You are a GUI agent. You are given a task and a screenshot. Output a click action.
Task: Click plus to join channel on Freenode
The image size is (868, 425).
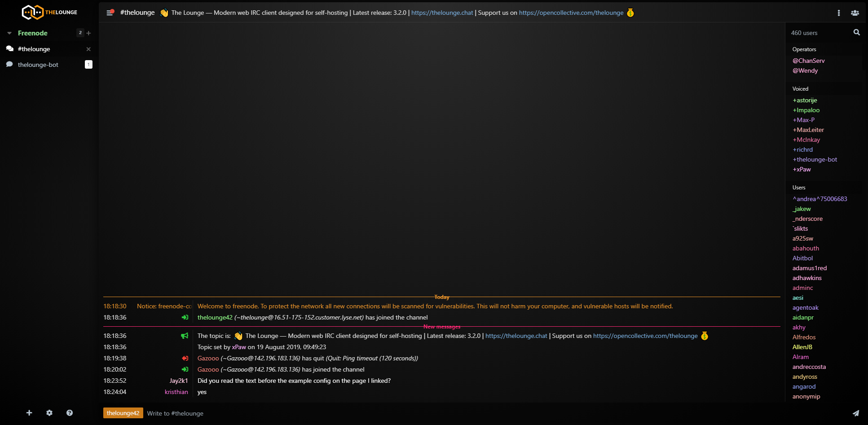88,33
